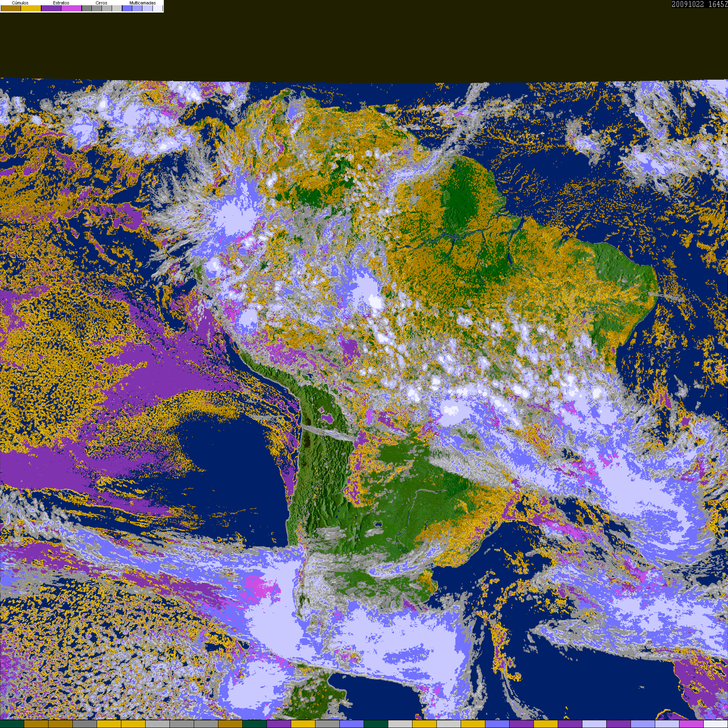728x728 pixels.
Task: Pick the third gray Cirros legend swatch
Action: point(107,8)
